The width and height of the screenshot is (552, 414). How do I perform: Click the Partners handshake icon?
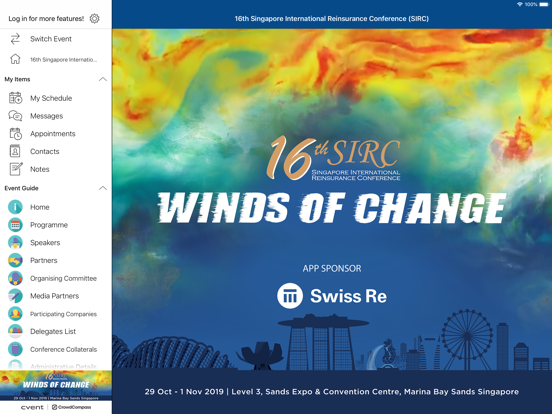point(15,261)
